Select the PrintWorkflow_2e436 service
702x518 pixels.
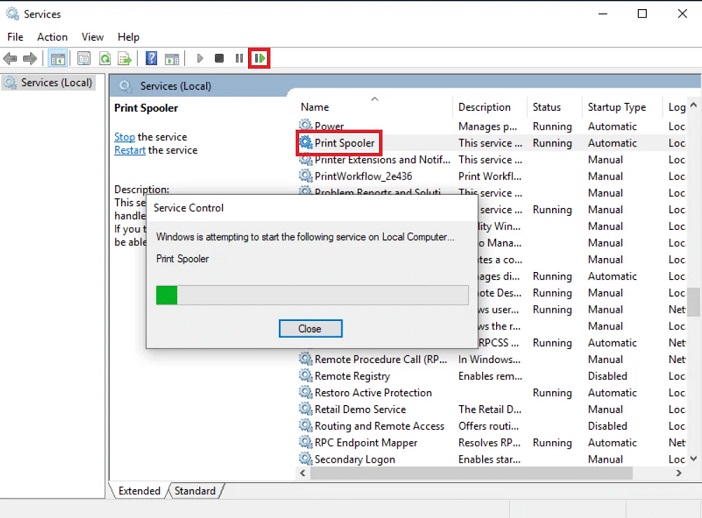(x=492, y=176)
